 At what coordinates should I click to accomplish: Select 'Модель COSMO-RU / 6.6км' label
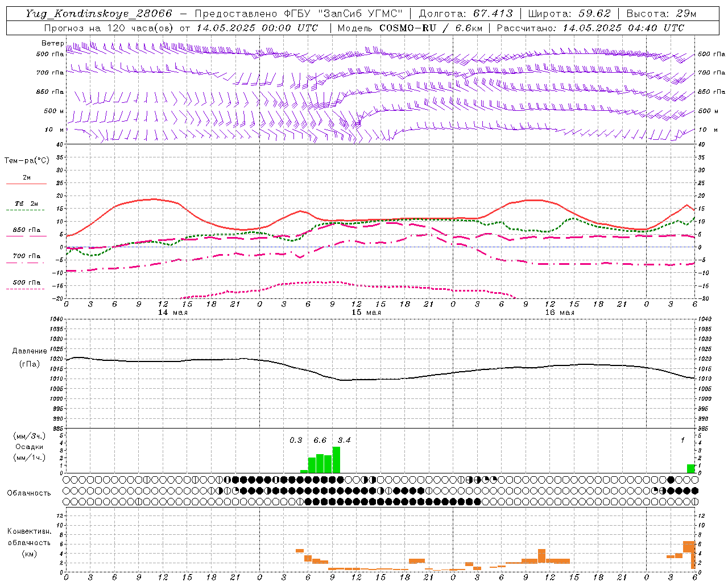410,28
